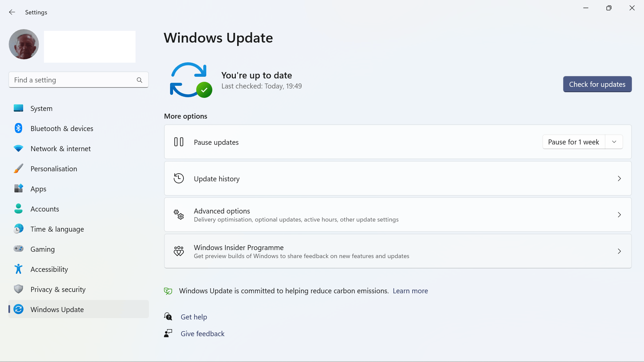Open the System monitor icon

(18, 108)
